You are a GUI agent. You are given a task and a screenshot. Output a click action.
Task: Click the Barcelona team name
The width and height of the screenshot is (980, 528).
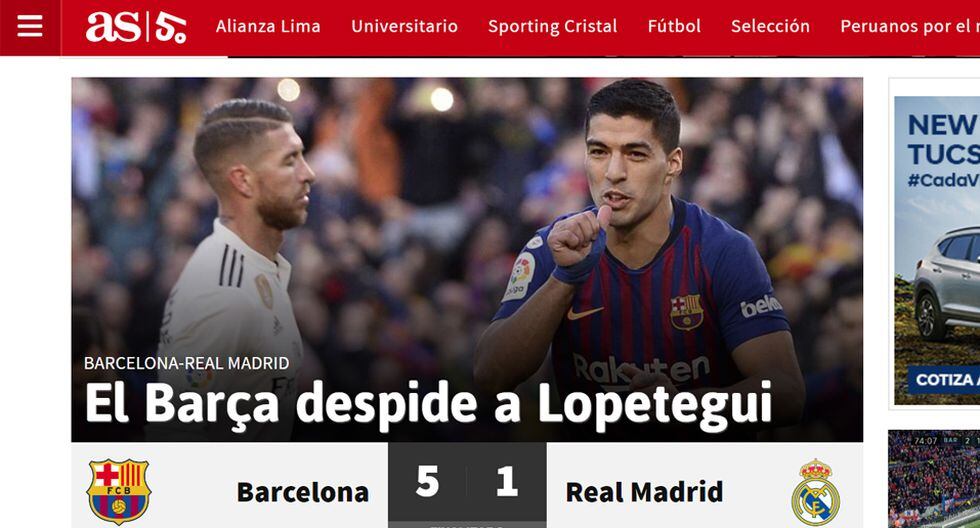303,492
